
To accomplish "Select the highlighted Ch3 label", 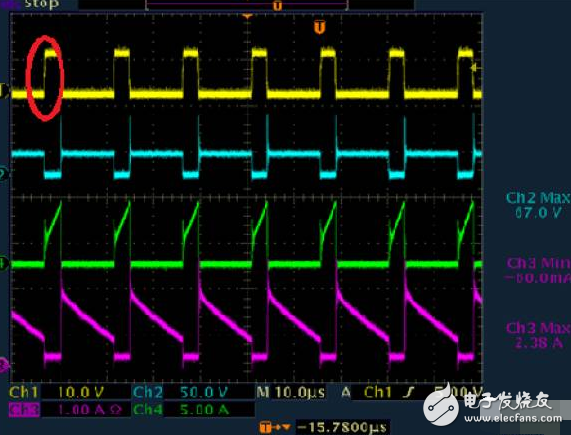I will [x=24, y=410].
